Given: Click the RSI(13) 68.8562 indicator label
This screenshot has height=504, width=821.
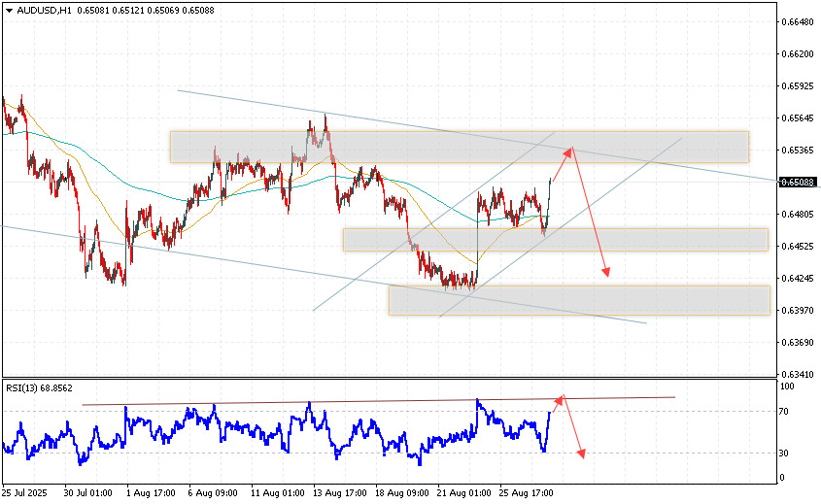Looking at the screenshot, I should 39,387.
